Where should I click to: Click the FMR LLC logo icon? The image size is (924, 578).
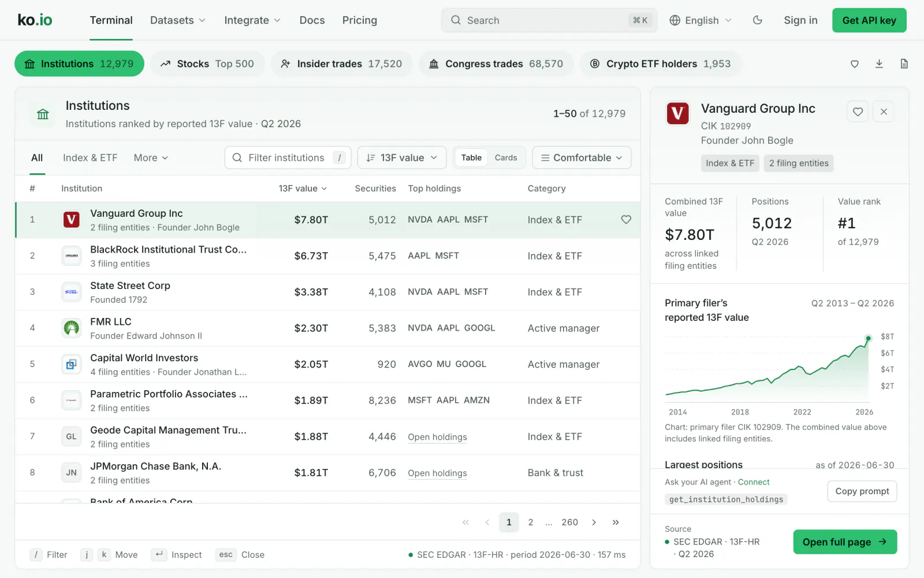click(x=71, y=328)
